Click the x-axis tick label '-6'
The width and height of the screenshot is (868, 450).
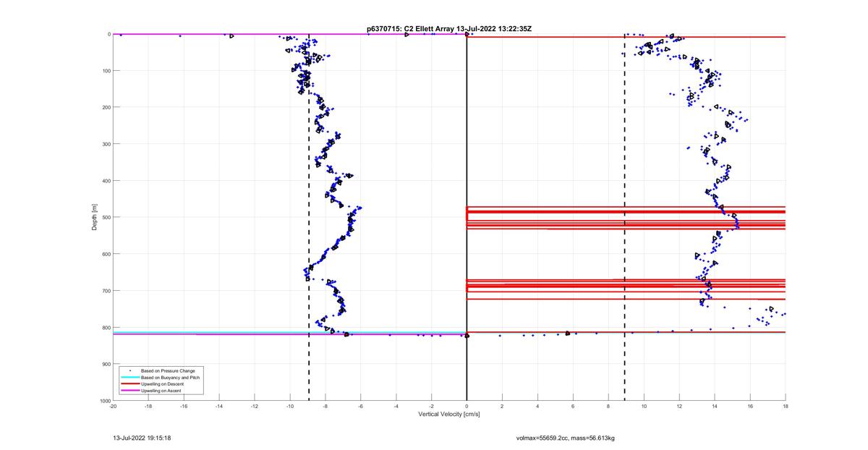pyautogui.click(x=361, y=407)
